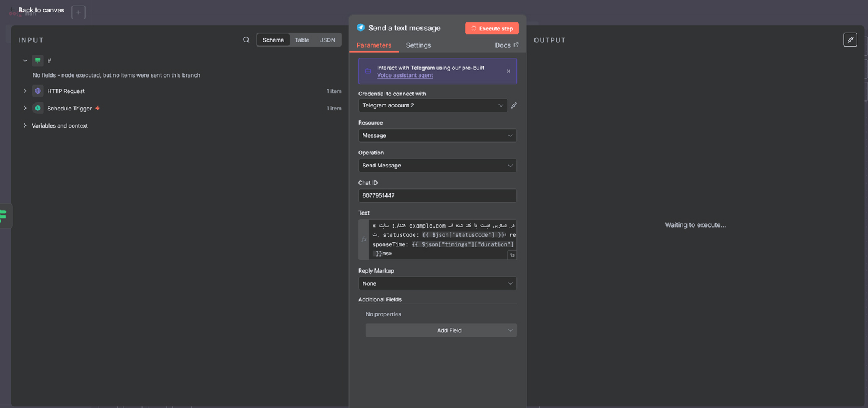Click the search icon in Input panel
The image size is (868, 408).
[x=246, y=40]
